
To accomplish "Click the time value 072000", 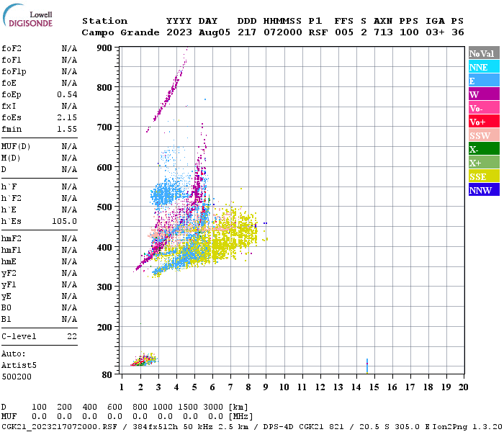I will (283, 32).
